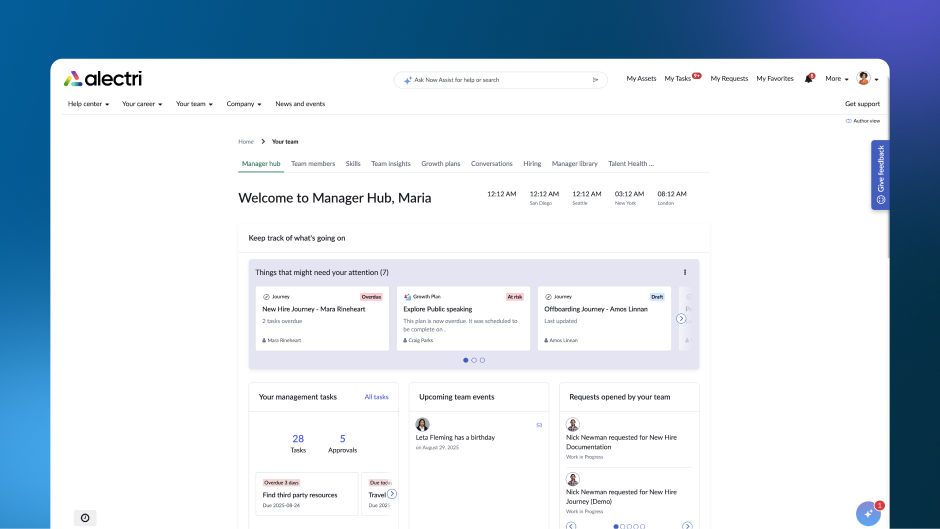Expand the Your team menu
The width and height of the screenshot is (940, 529).
pos(194,104)
